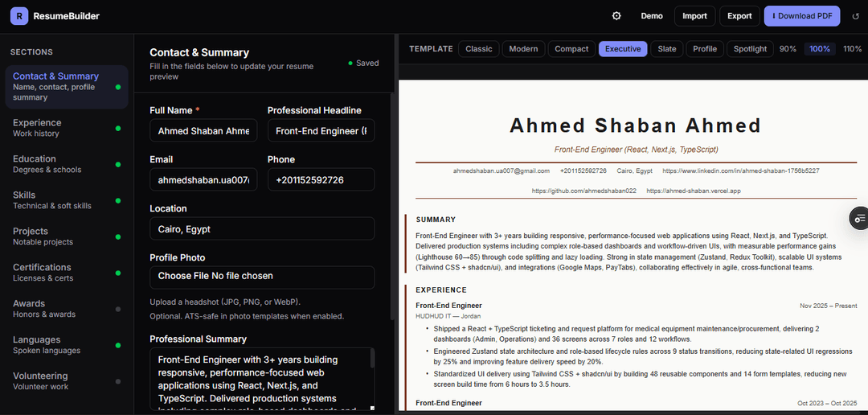
Task: Click the Export button
Action: [x=739, y=16]
